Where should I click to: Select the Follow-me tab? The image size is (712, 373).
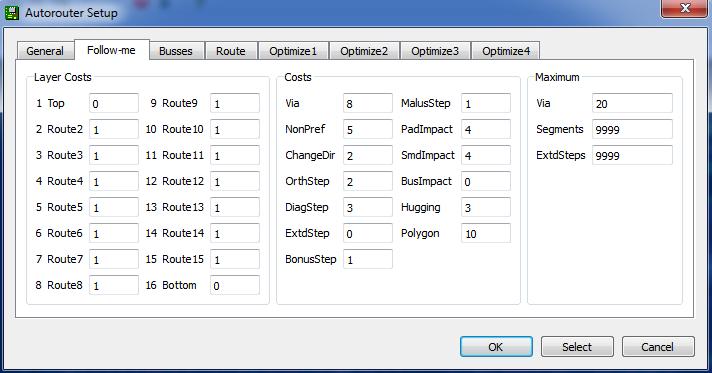point(111,50)
